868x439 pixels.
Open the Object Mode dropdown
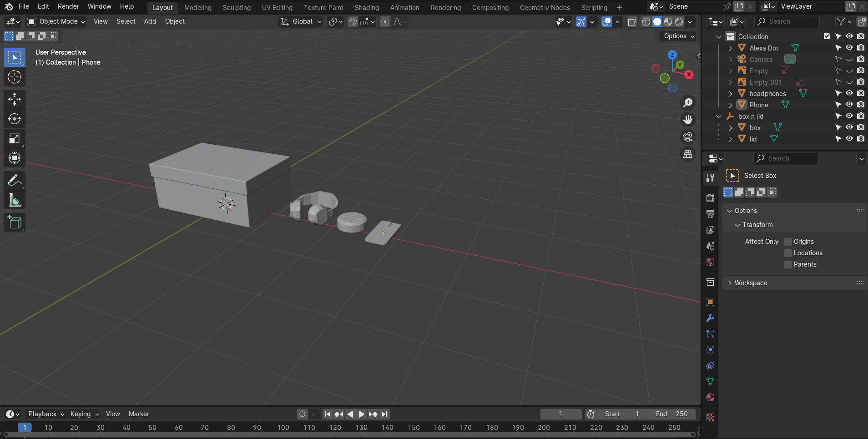(x=56, y=21)
